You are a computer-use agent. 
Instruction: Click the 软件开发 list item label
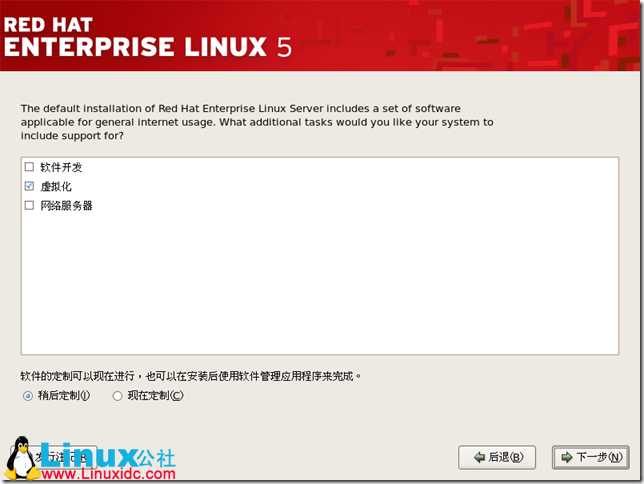[61, 167]
